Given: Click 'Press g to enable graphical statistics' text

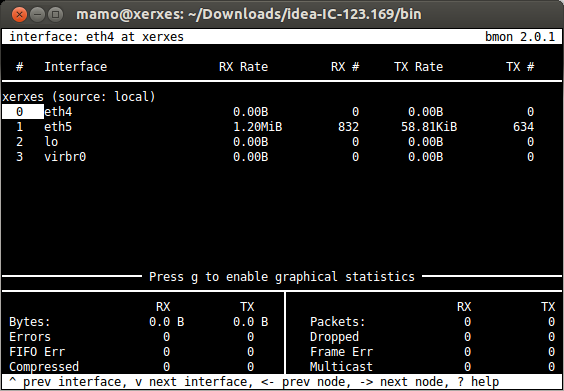Looking at the screenshot, I should [x=282, y=277].
